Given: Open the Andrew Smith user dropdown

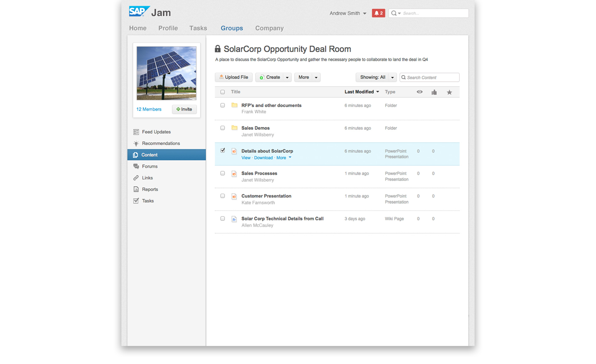Looking at the screenshot, I should [348, 13].
